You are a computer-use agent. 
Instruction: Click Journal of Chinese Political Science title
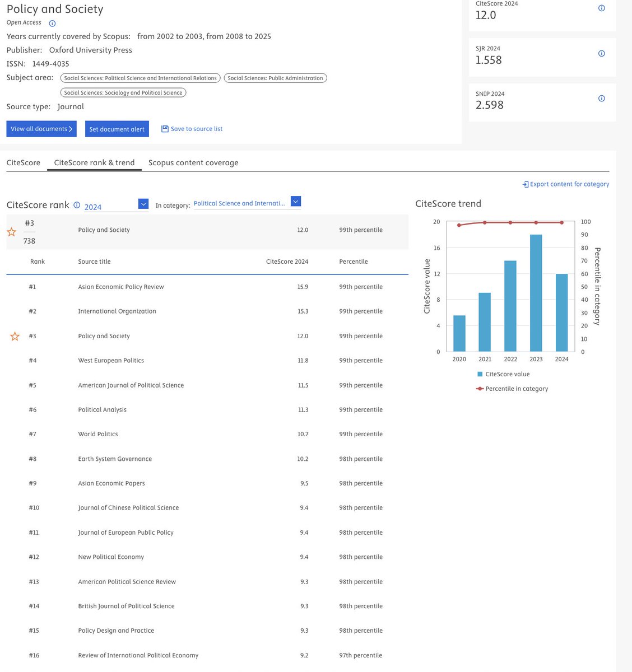(x=128, y=508)
